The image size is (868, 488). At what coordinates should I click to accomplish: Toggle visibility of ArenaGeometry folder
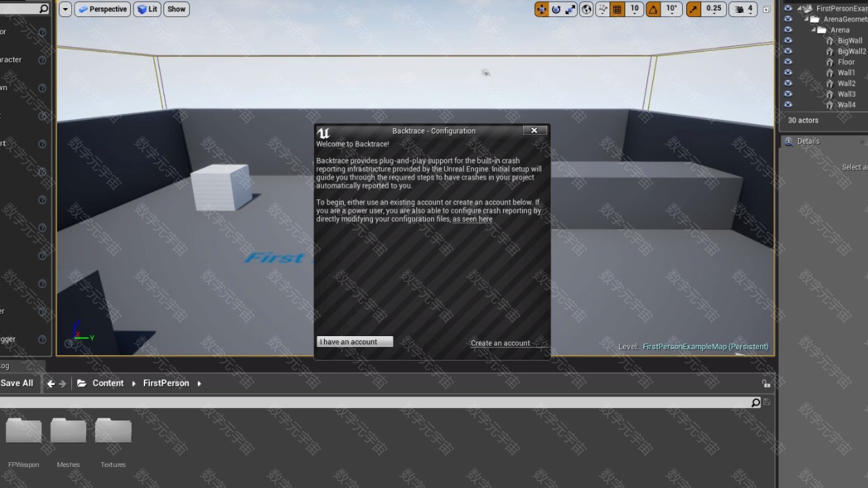click(x=788, y=20)
